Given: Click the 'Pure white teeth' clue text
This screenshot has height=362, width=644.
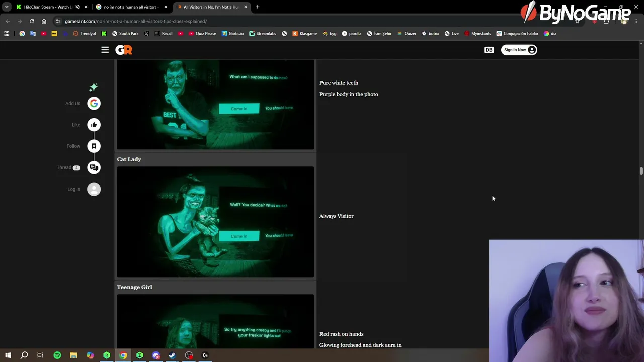Looking at the screenshot, I should (339, 83).
